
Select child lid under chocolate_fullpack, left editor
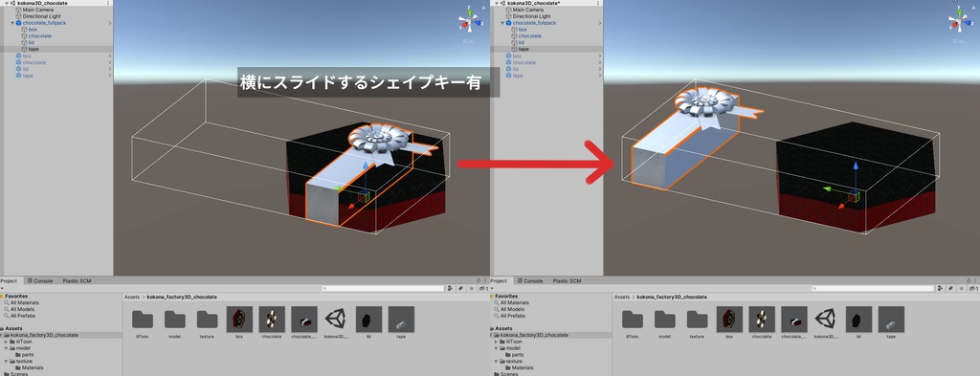(x=32, y=42)
